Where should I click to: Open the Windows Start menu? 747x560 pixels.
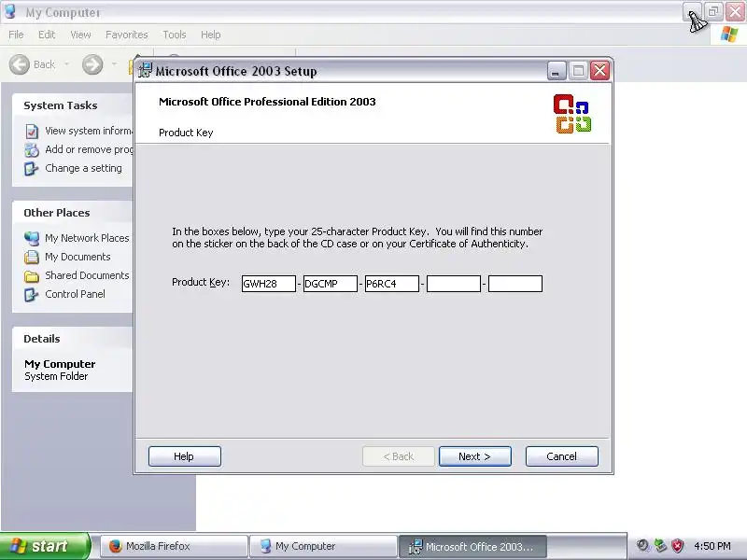[x=45, y=546]
